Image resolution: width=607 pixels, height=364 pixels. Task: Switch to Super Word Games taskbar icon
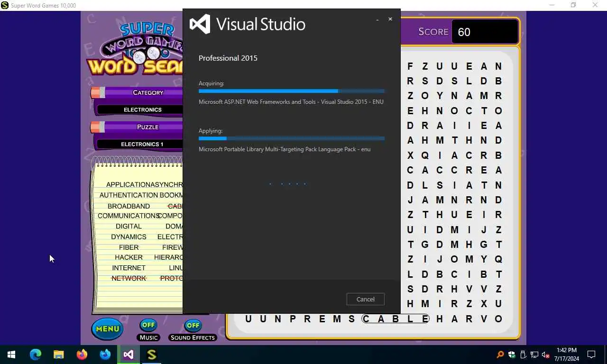[x=151, y=355]
